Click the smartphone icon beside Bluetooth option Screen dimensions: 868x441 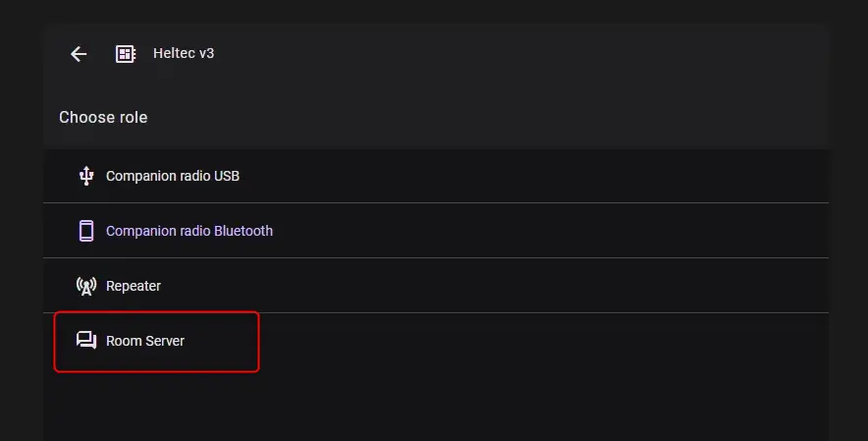tap(86, 231)
